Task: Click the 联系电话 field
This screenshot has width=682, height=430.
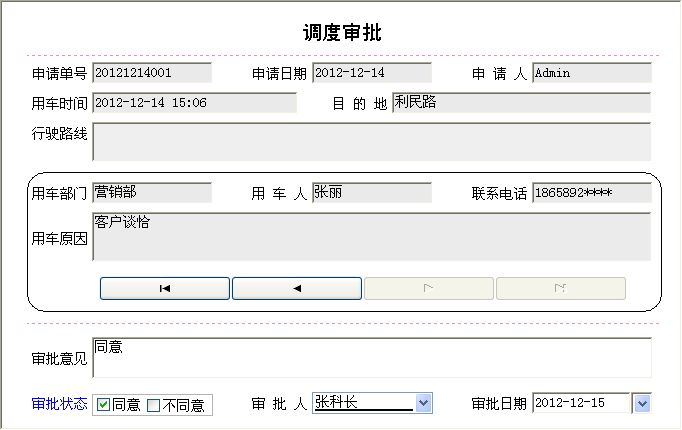Action: click(x=592, y=193)
